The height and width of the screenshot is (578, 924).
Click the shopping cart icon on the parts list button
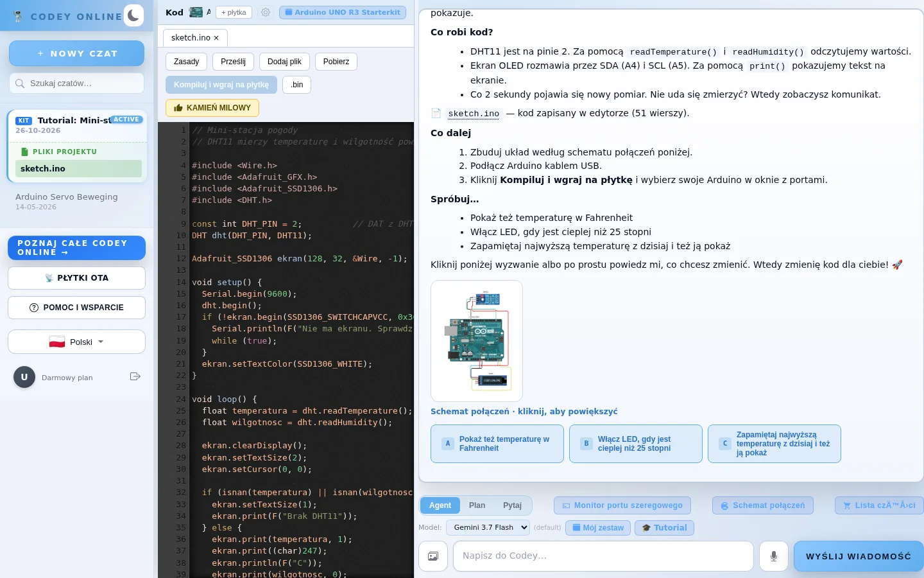(847, 505)
